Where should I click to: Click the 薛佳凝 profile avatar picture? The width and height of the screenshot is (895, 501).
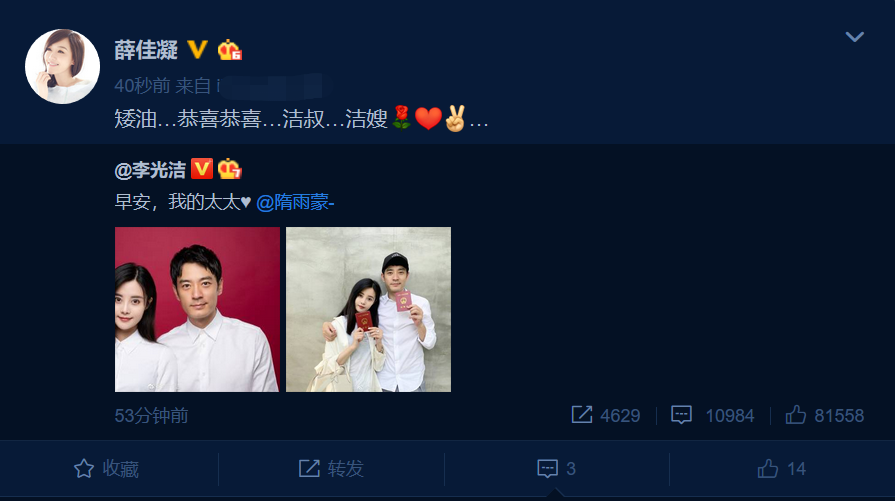click(62, 66)
